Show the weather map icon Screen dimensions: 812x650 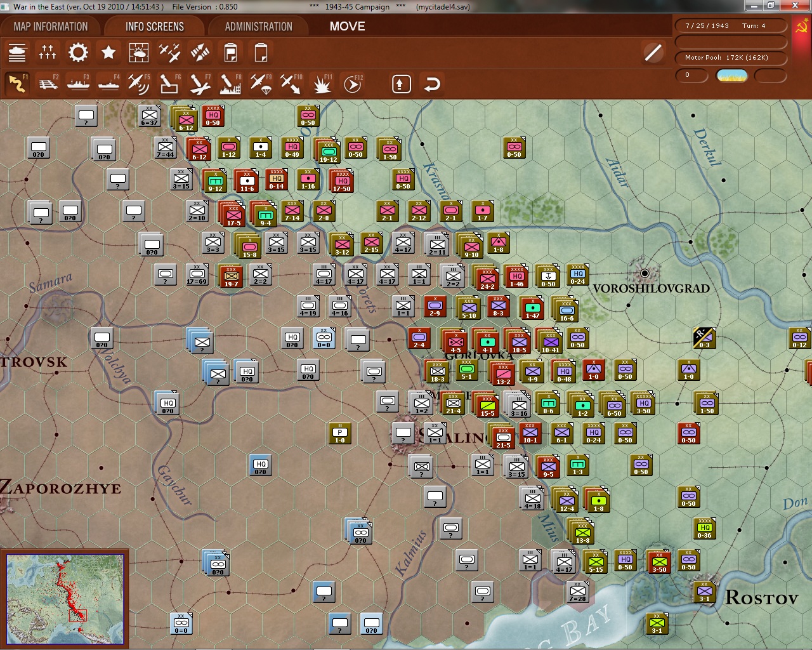(139, 53)
